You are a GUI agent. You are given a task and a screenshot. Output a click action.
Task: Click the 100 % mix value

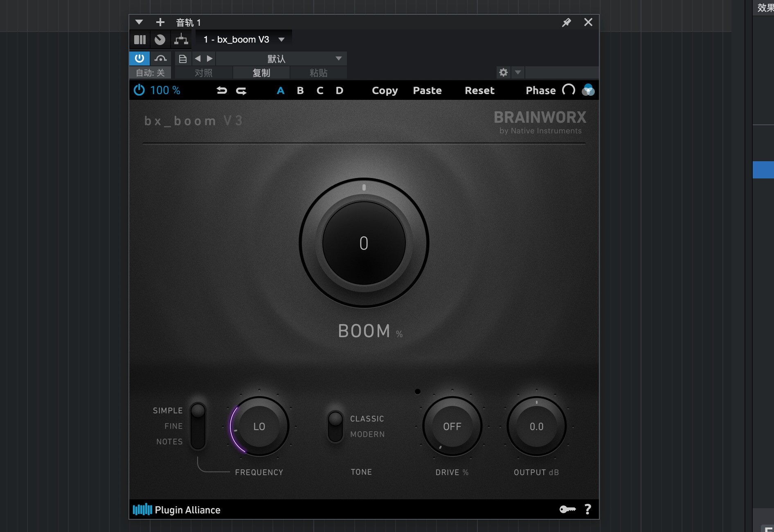pos(165,90)
